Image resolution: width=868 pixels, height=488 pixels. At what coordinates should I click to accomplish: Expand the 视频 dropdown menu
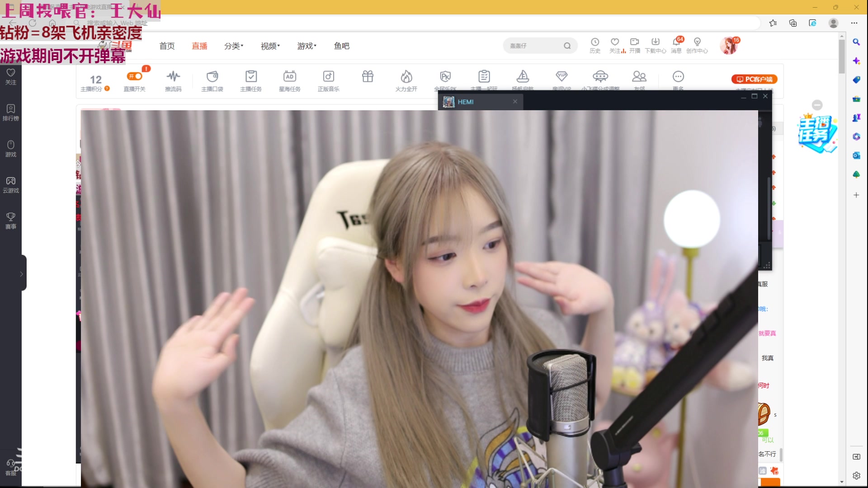pyautogui.click(x=270, y=46)
